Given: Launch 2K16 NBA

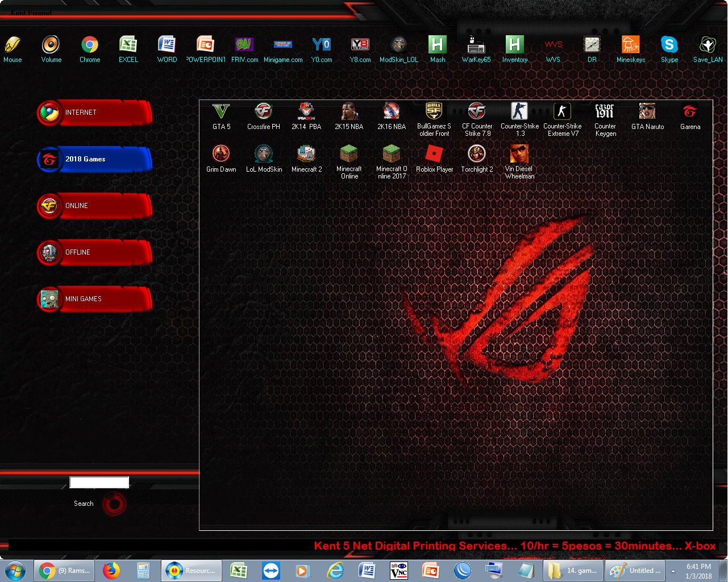Looking at the screenshot, I should tap(392, 117).
